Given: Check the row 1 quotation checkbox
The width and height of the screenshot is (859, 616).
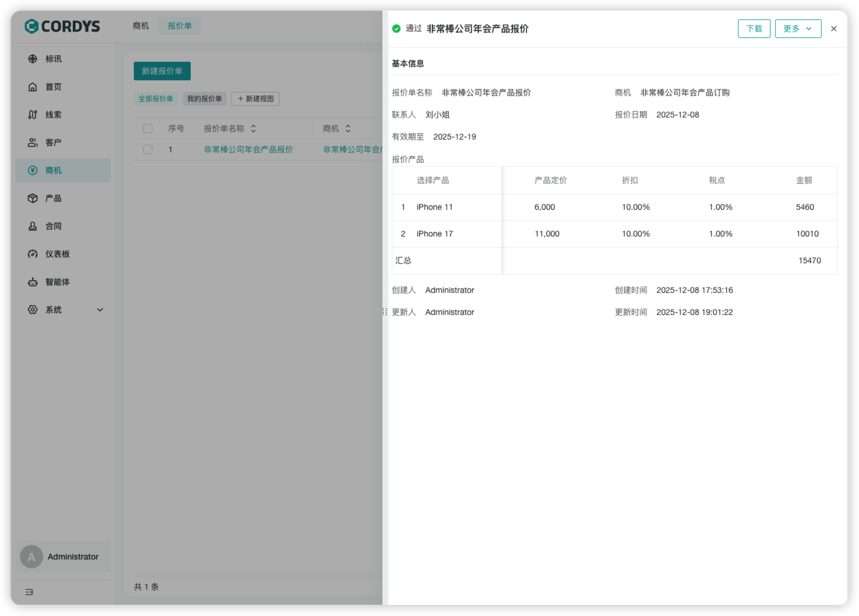Looking at the screenshot, I should click(148, 149).
